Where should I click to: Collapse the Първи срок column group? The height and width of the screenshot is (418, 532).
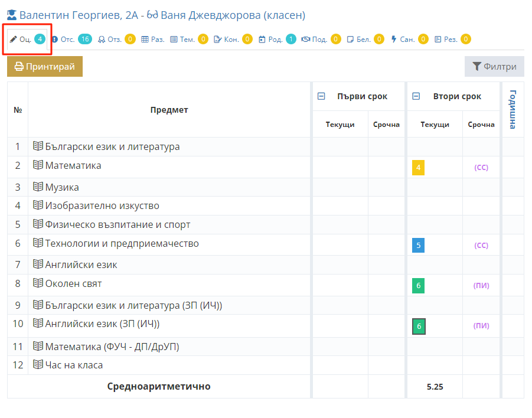pos(321,96)
